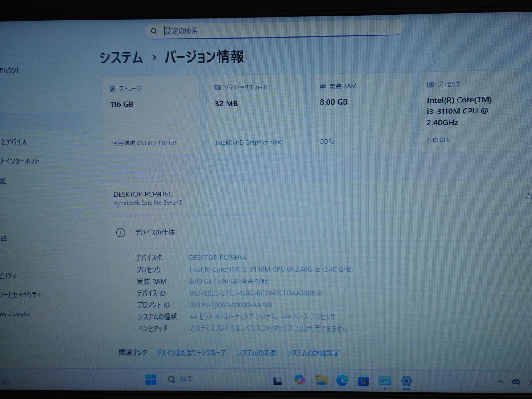The image size is (532, 399).
Task: Open the sidebar item ending in 定
Action: point(3,180)
